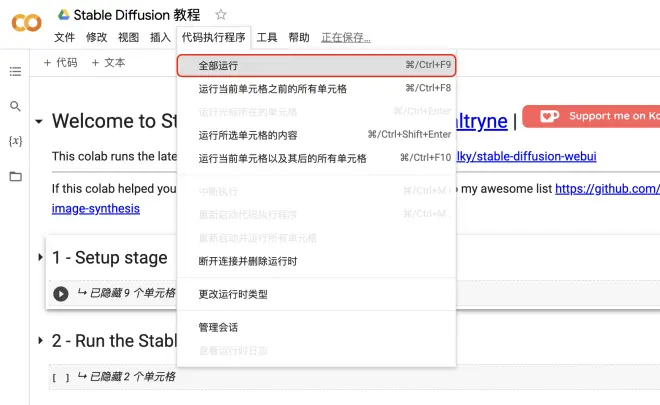Expand the 2 - Run the Stable section
The height and width of the screenshot is (405, 660).
pyautogui.click(x=40, y=340)
